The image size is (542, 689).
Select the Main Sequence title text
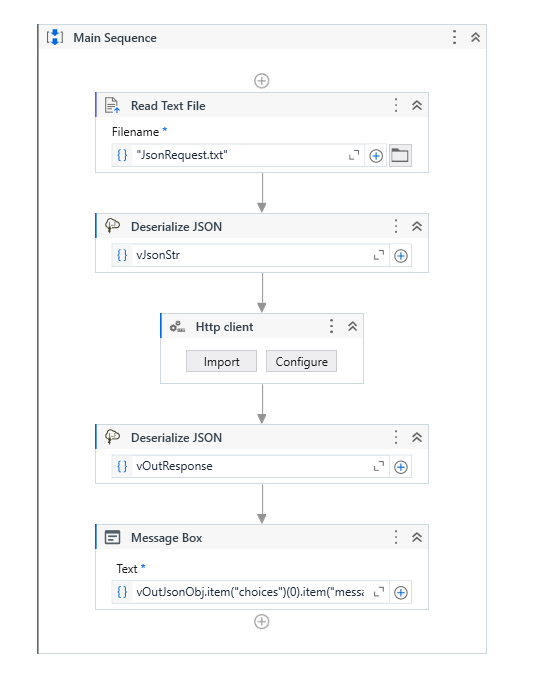(115, 38)
